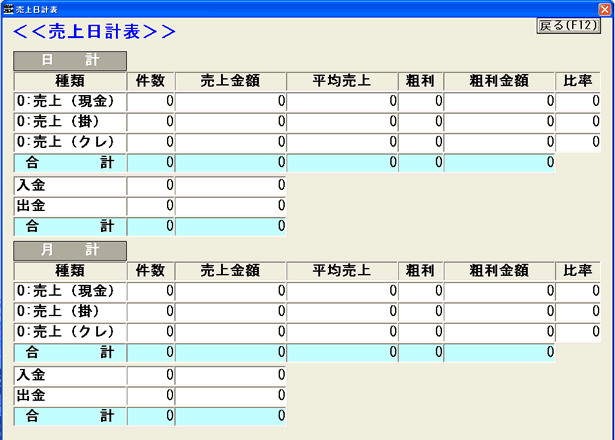Viewport: 615px width, 440px height.
Task: Click 件数 field for 売上（現金） in 日計
Action: point(152,101)
